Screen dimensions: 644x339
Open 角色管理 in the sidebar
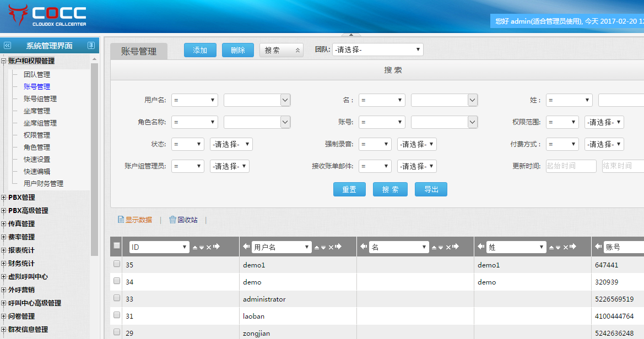(x=36, y=147)
